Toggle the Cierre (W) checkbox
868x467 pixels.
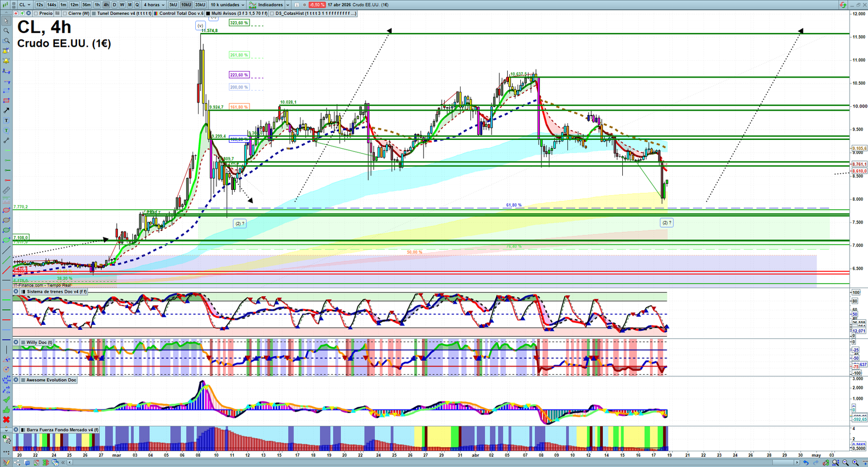coord(65,14)
